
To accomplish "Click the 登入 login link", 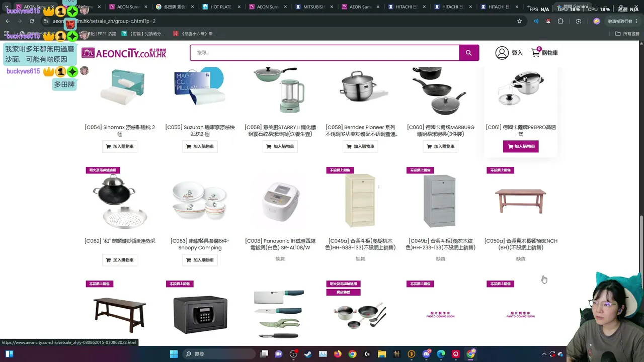I will point(517,53).
